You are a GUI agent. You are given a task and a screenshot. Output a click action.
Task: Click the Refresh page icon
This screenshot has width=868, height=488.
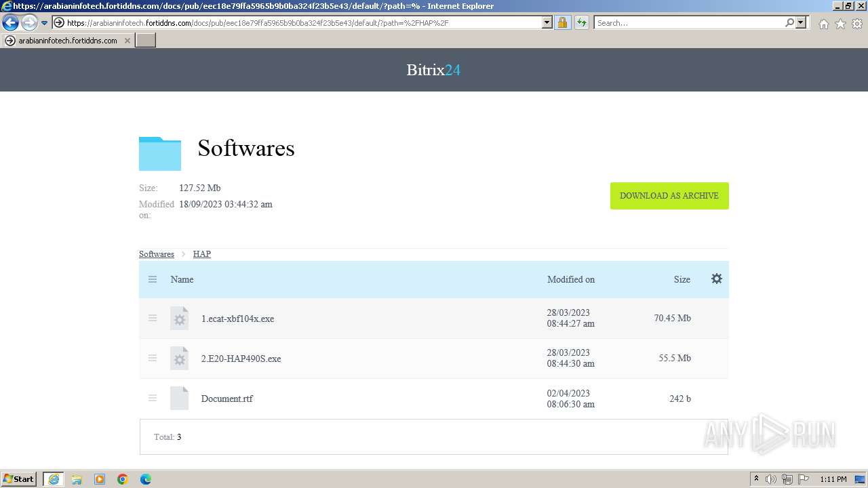pos(582,23)
